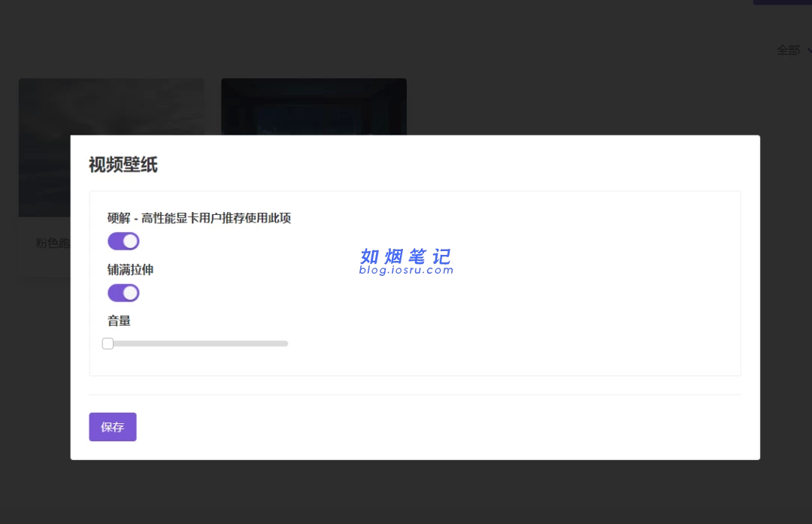Click the 硬解 - 高性能显卡用户推荐使用此项 label
Image resolution: width=812 pixels, height=524 pixels.
pos(198,218)
